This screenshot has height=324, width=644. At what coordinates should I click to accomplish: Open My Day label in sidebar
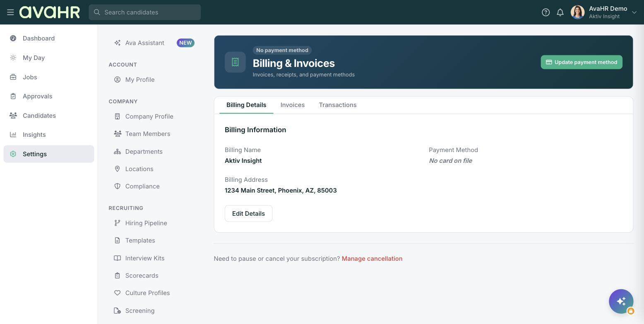pos(34,58)
